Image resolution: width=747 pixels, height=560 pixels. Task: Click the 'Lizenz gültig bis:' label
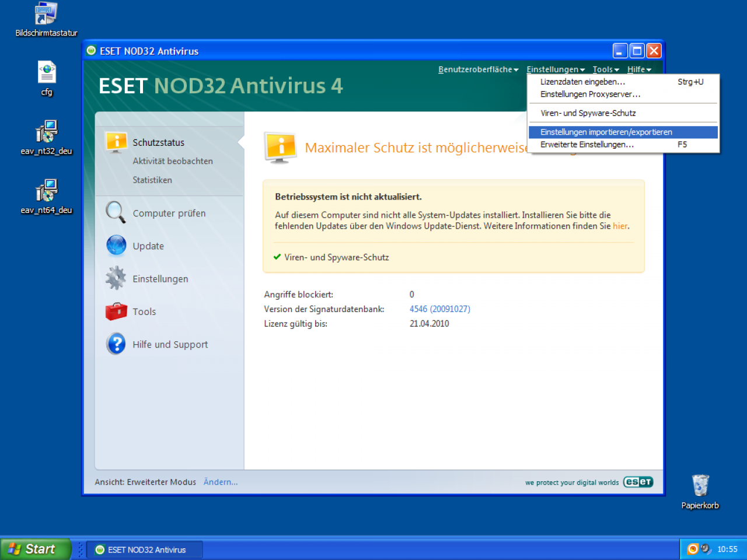pyautogui.click(x=295, y=324)
